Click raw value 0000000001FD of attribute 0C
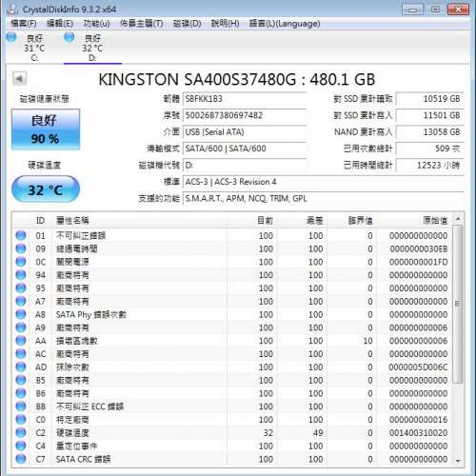The width and height of the screenshot is (476, 476). (x=419, y=262)
